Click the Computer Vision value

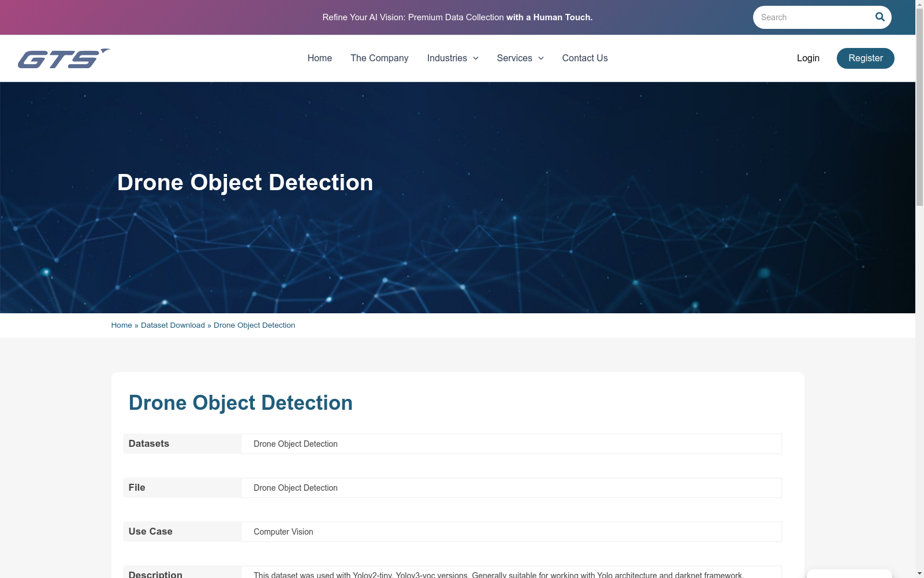(283, 532)
